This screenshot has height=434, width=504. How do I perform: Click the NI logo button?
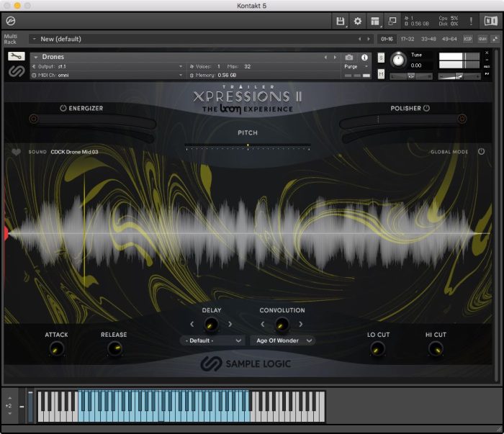(x=491, y=21)
